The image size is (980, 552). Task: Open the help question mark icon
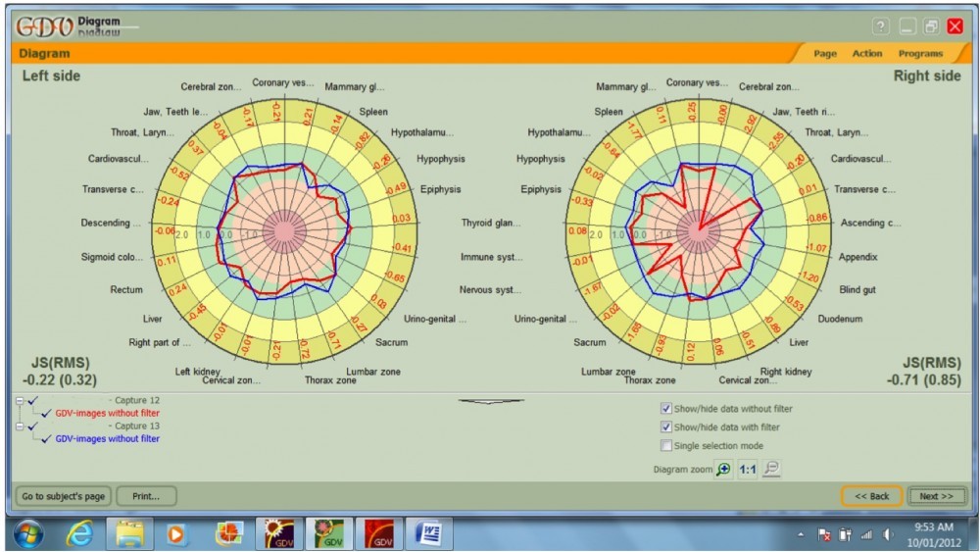881,26
